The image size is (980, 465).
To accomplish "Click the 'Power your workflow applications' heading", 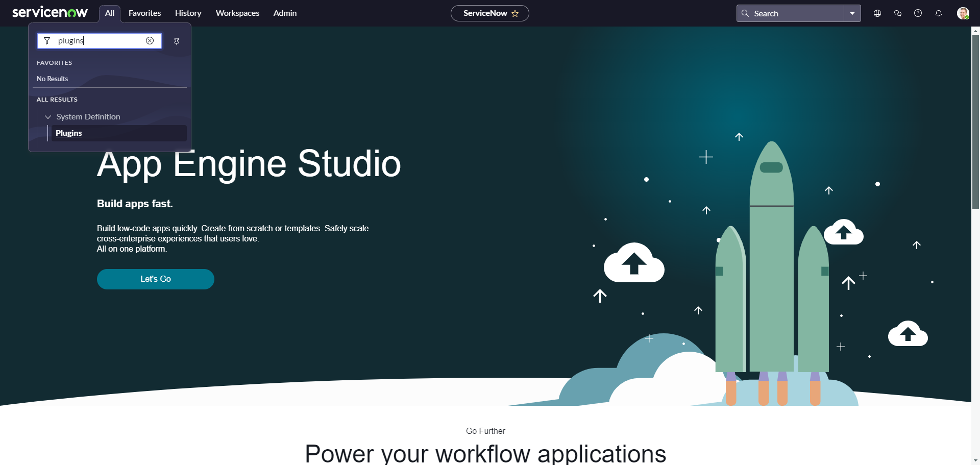I will (x=485, y=453).
